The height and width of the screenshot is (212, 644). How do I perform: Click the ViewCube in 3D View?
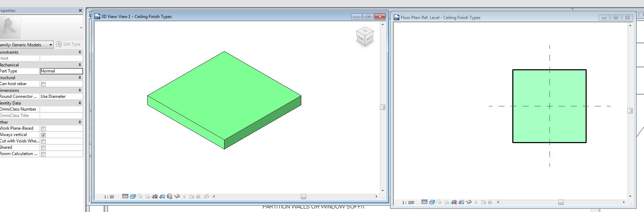[365, 37]
